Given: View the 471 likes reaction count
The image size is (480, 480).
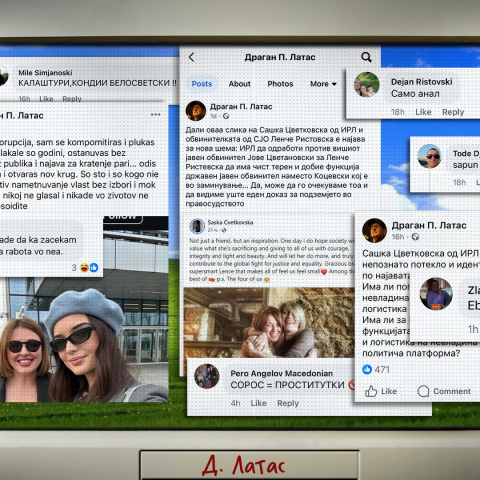Looking at the screenshot, I should (376, 369).
